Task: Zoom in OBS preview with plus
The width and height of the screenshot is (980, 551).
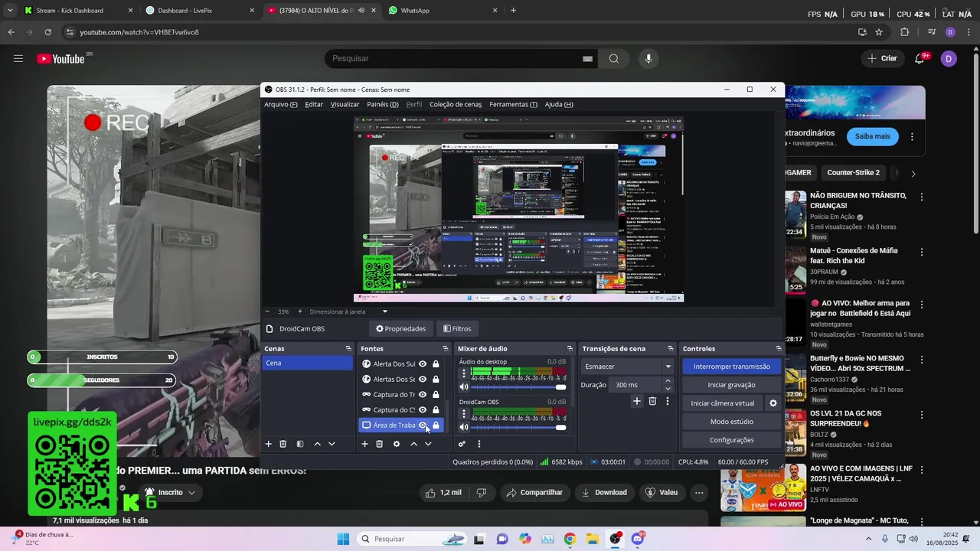Action: 299,311
